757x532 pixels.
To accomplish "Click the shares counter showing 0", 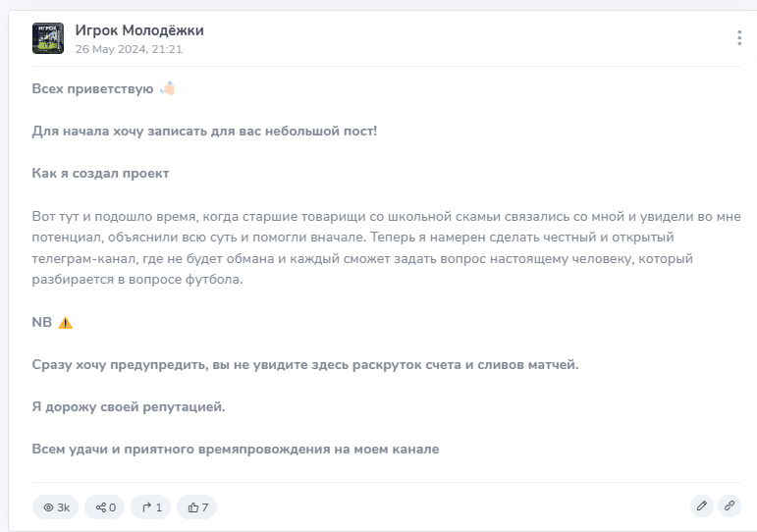I will [105, 507].
